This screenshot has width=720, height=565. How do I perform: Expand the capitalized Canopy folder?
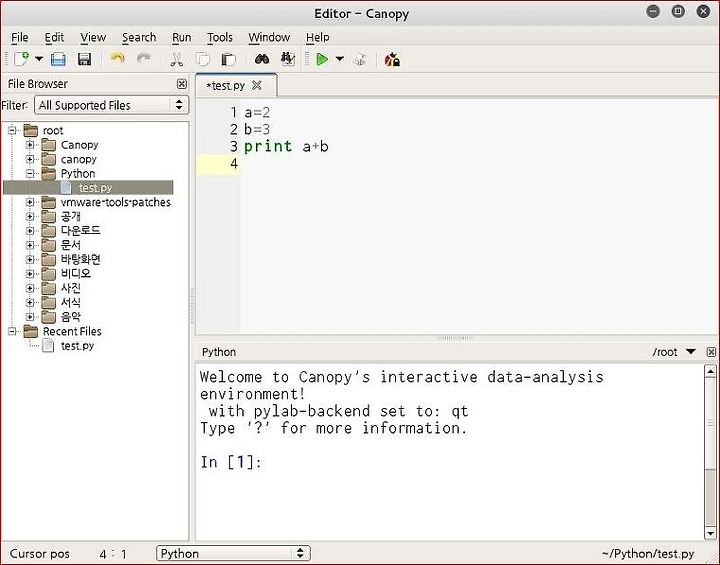click(30, 145)
